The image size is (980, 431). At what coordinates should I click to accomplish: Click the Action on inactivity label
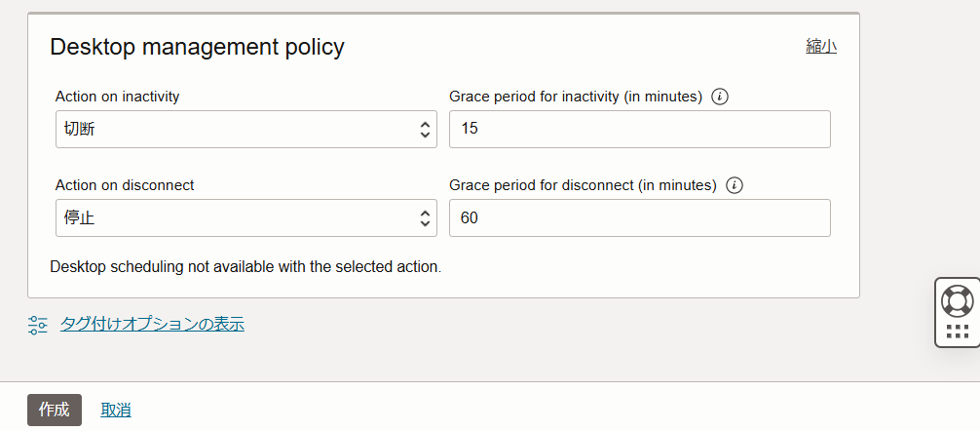point(117,97)
